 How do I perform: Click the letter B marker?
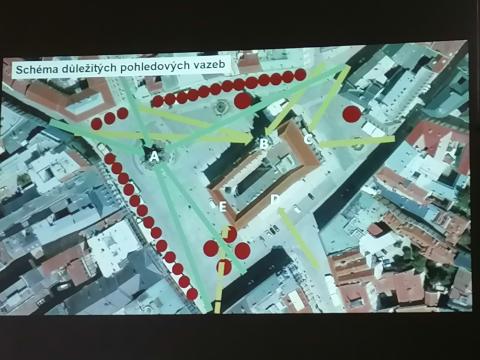(263, 144)
